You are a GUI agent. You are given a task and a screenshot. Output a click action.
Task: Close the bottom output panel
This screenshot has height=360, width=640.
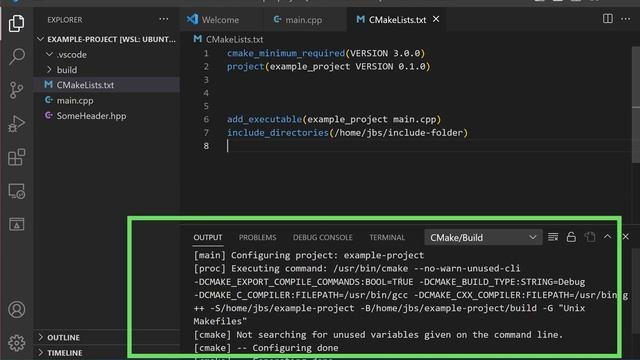coord(625,236)
